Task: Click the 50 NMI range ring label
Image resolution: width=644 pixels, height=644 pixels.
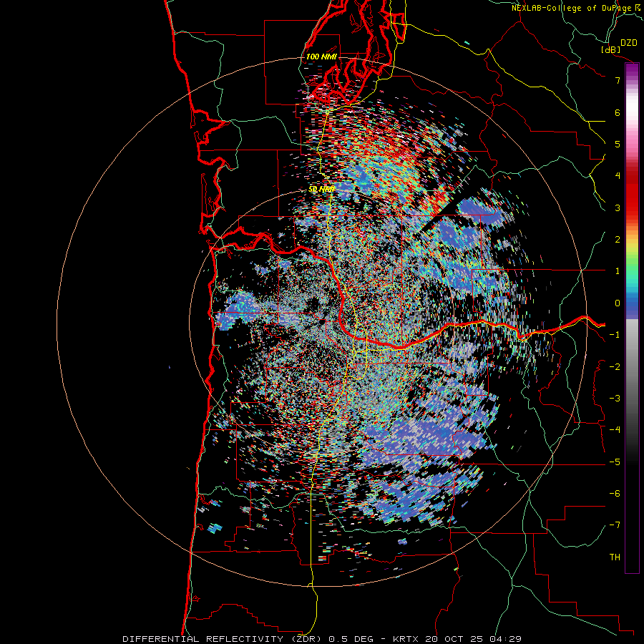Action: 321,190
